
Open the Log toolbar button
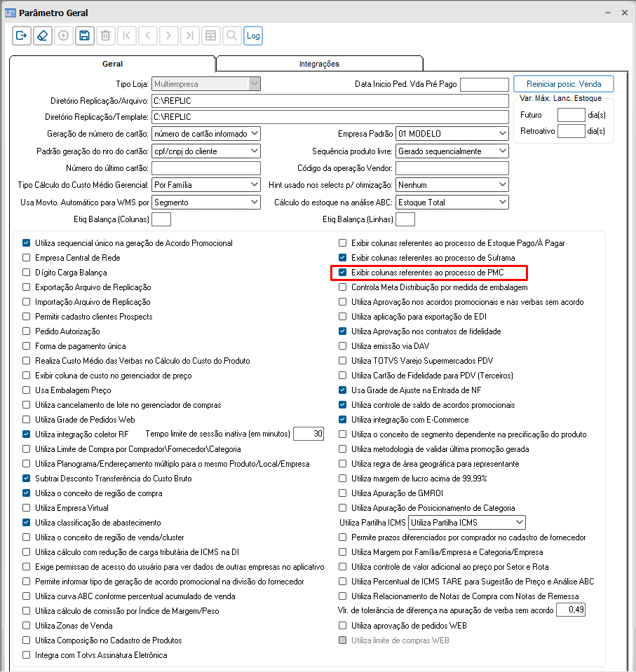coord(253,36)
